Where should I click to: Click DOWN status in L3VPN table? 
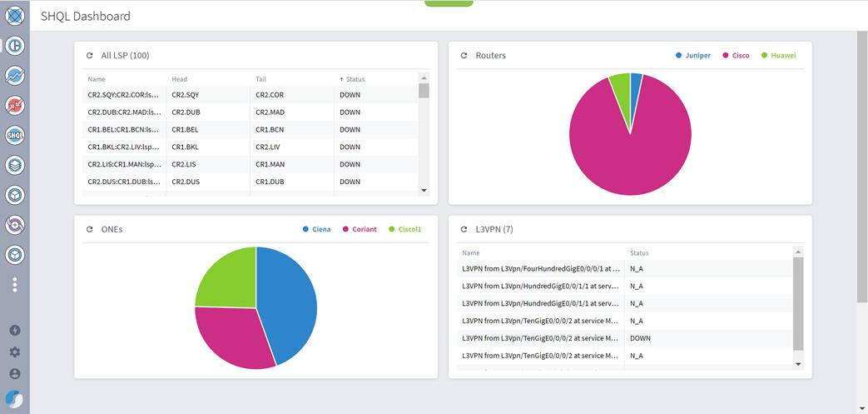[641, 338]
